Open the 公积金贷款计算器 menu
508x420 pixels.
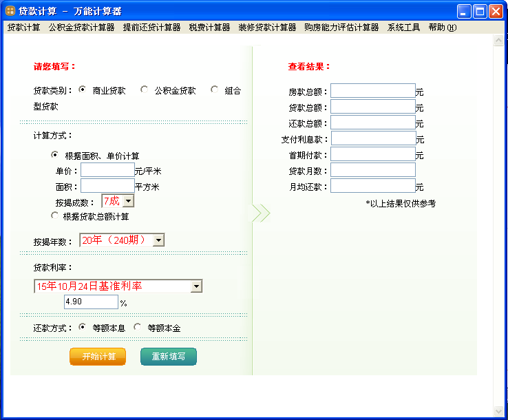point(81,28)
